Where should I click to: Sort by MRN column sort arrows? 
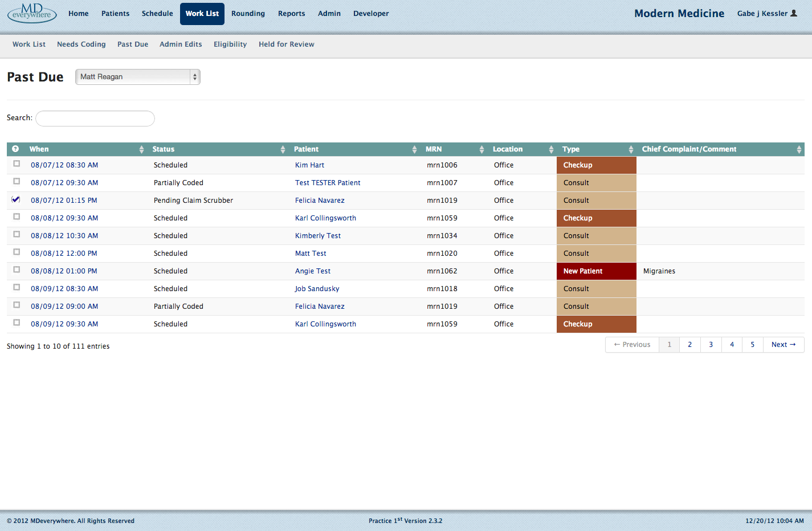(x=482, y=149)
